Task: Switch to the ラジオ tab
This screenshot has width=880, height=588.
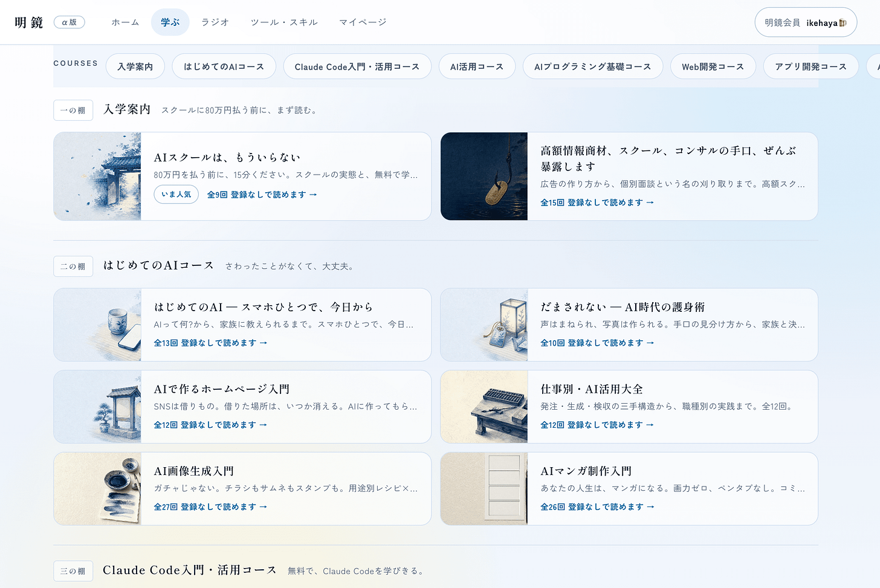Action: click(215, 22)
